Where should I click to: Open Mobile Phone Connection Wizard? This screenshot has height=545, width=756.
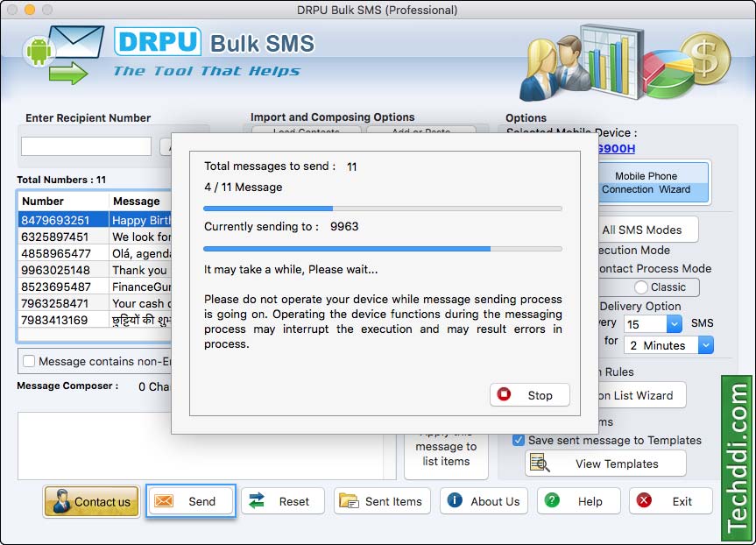pos(654,183)
